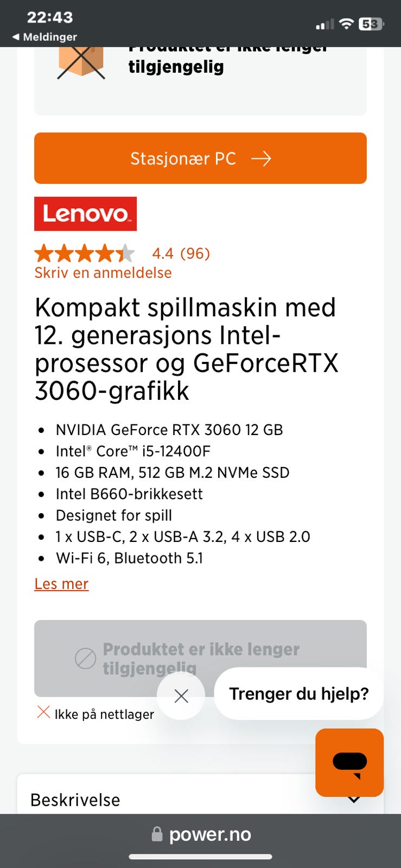
Task: Tap the orange chat support icon
Action: (349, 762)
